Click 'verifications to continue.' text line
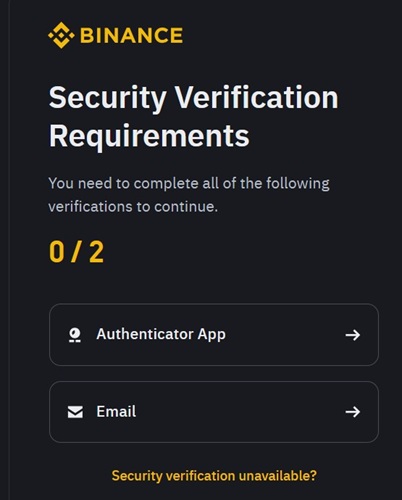 (x=133, y=207)
